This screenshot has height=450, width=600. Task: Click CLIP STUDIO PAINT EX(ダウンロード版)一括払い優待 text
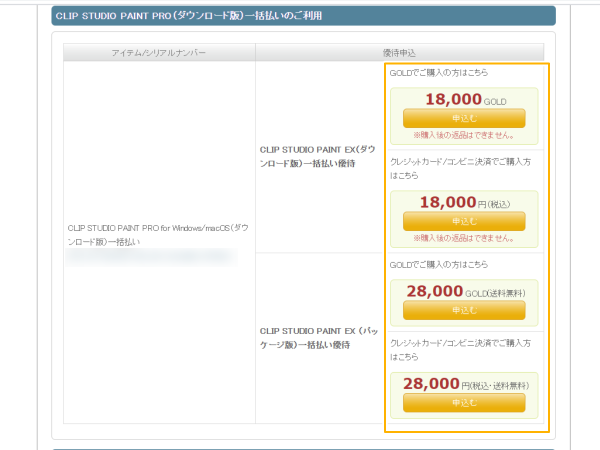317,157
